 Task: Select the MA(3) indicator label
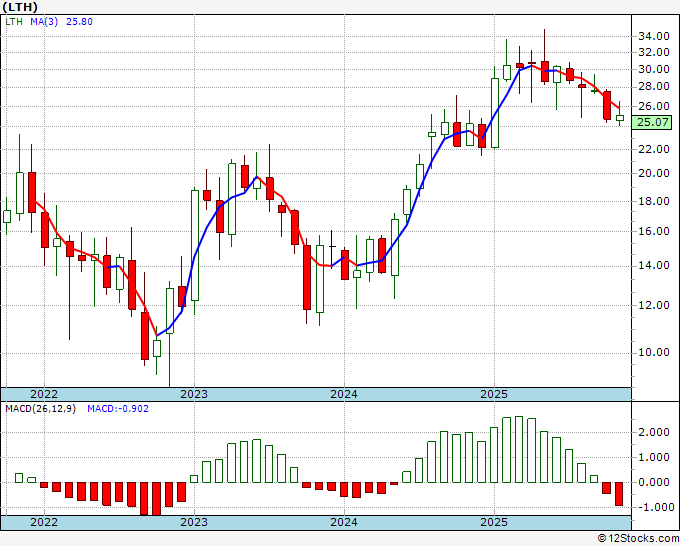click(x=44, y=22)
